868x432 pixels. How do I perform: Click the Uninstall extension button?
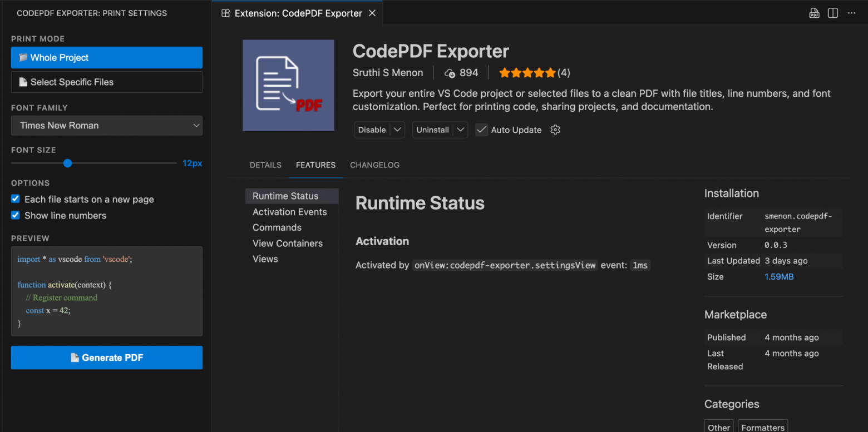432,130
